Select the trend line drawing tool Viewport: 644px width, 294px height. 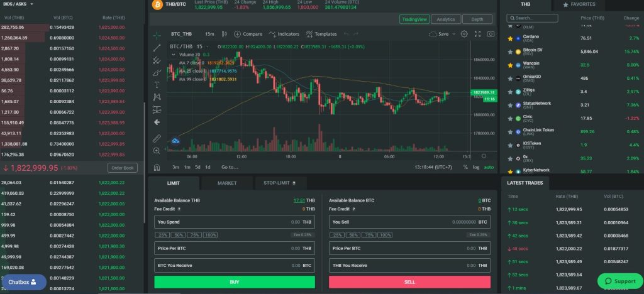click(x=157, y=48)
